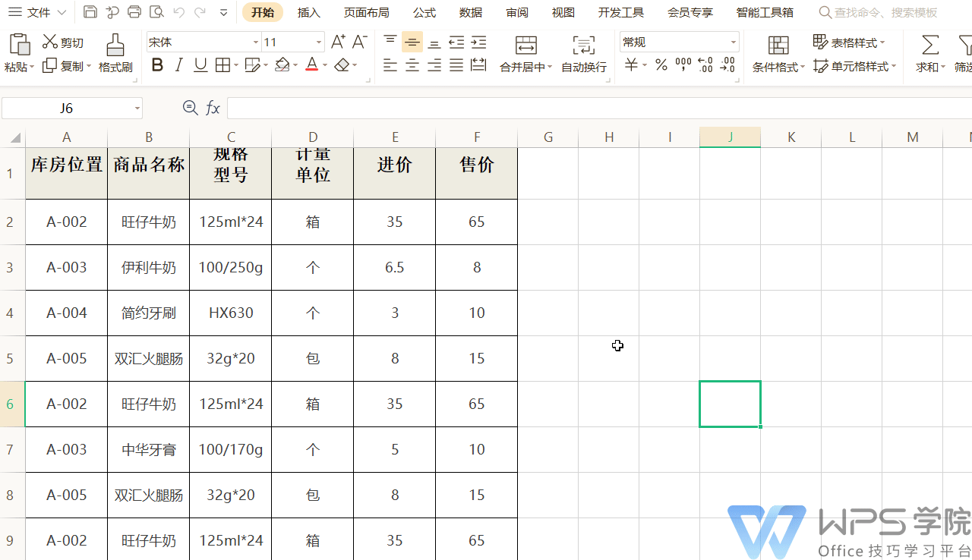Click the Increase Indent icon
Image resolution: width=972 pixels, height=560 pixels.
(478, 42)
